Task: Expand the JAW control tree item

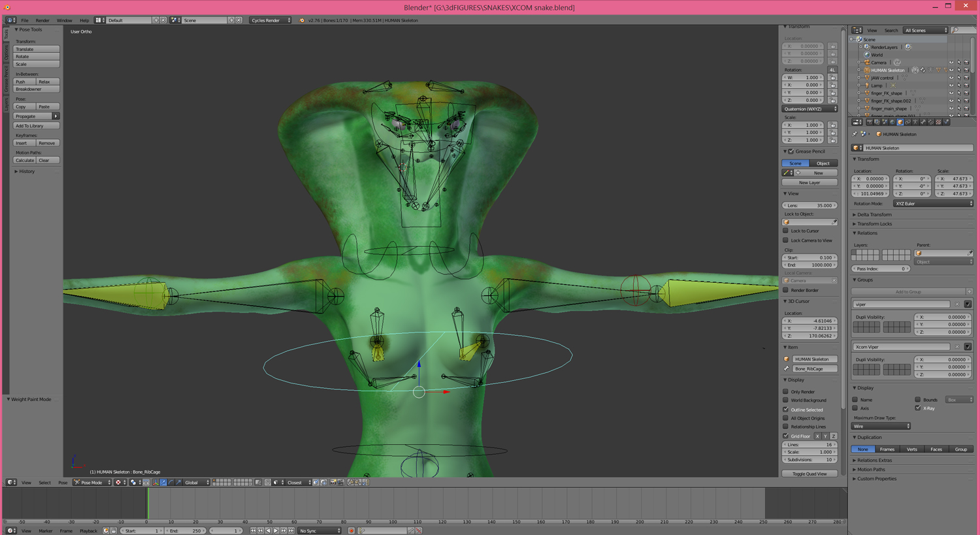Action: tap(859, 78)
